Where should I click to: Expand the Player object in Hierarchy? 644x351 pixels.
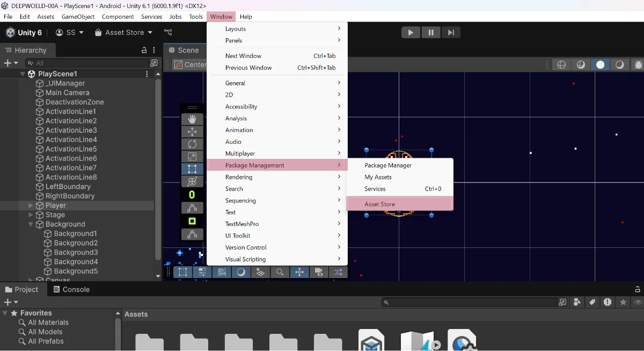click(x=31, y=206)
